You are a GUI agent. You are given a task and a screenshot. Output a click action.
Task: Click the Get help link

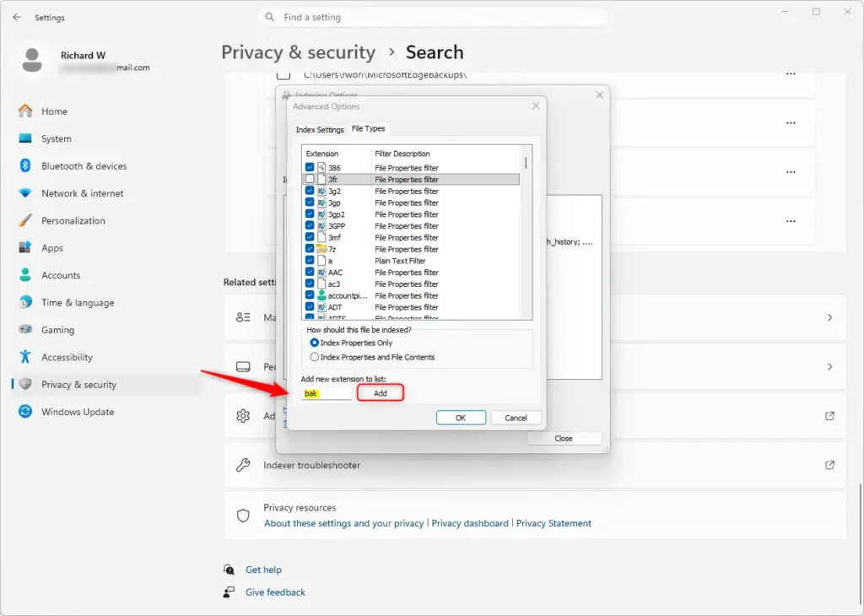click(x=263, y=570)
